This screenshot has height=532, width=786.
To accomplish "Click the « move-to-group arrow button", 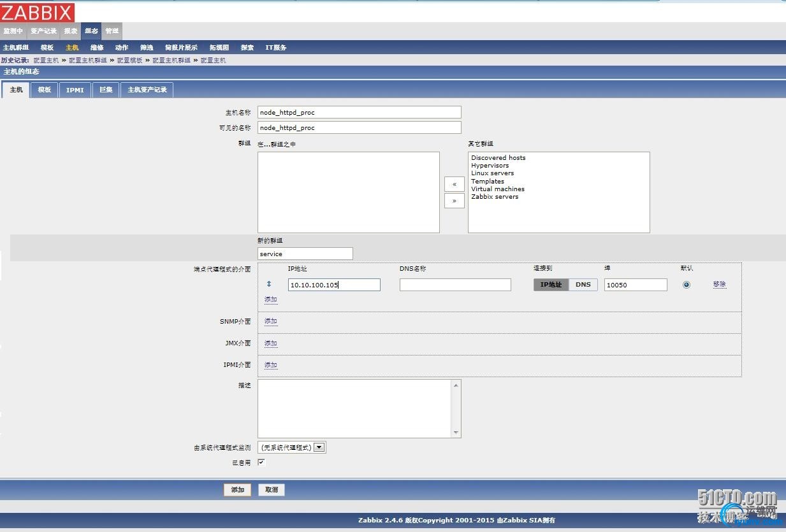I will (x=454, y=184).
